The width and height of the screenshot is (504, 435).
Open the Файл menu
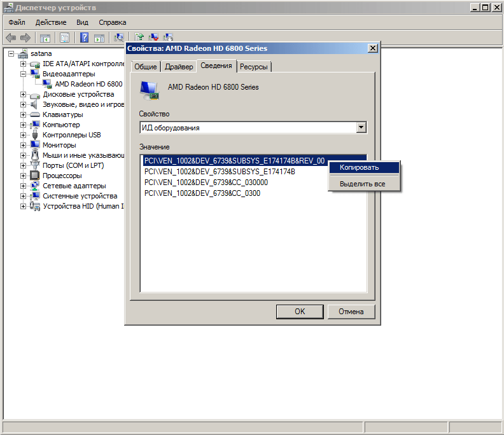click(17, 22)
